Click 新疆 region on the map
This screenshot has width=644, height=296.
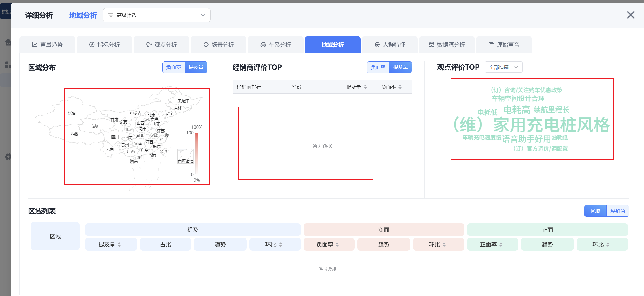(71, 113)
